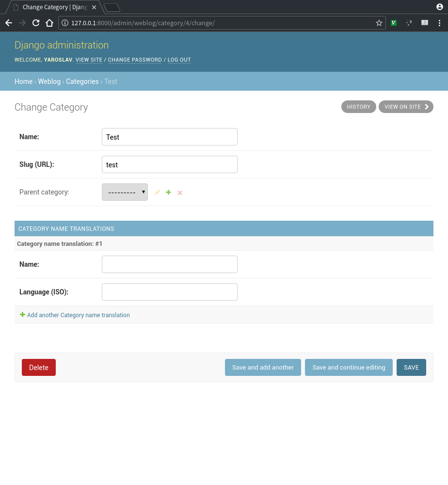Click the browser home icon
This screenshot has width=448, height=485.
tap(49, 23)
